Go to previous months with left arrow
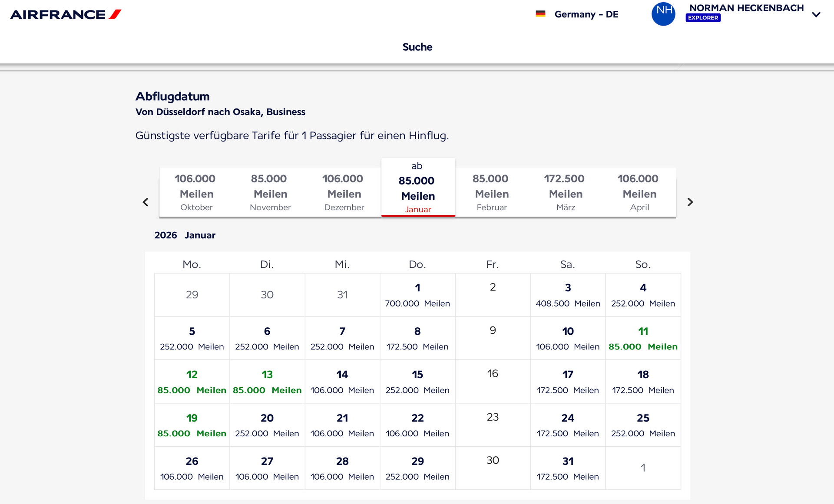Screen dimensions: 834x504 tap(146, 202)
